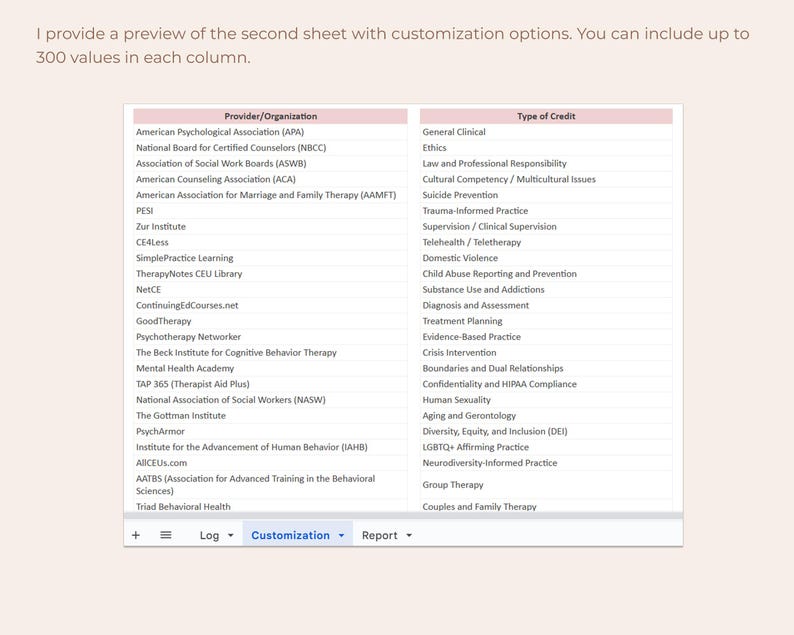Select the PsychArmor cell
The image size is (794, 635).
pos(270,431)
